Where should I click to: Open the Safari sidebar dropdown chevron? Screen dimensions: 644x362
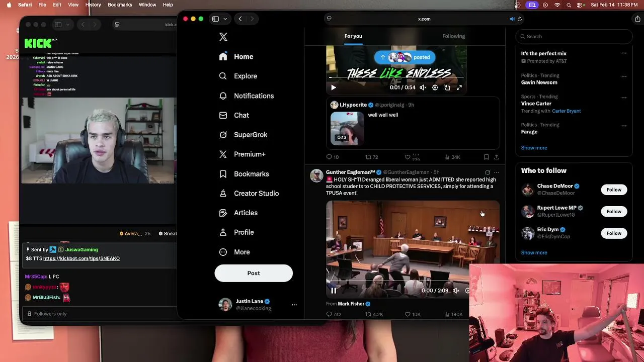pos(225,19)
